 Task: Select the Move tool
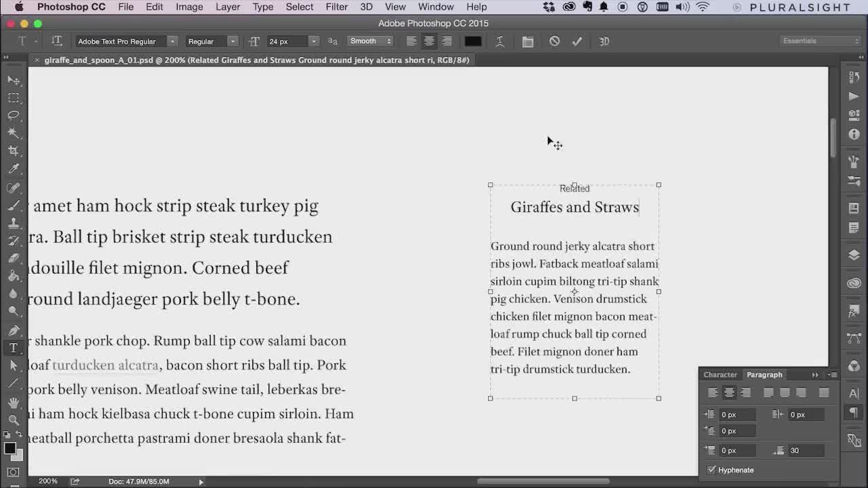point(13,80)
